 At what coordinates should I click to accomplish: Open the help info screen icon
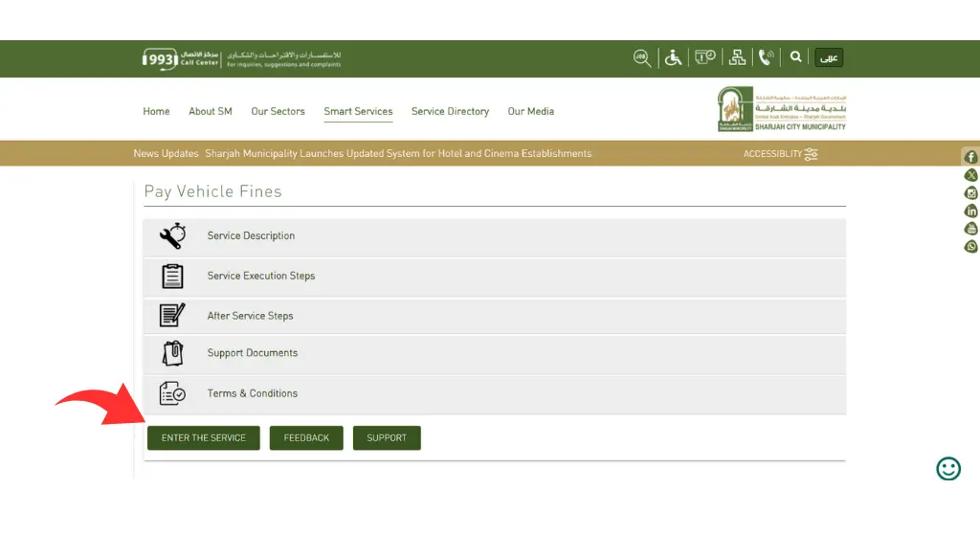pos(705,57)
